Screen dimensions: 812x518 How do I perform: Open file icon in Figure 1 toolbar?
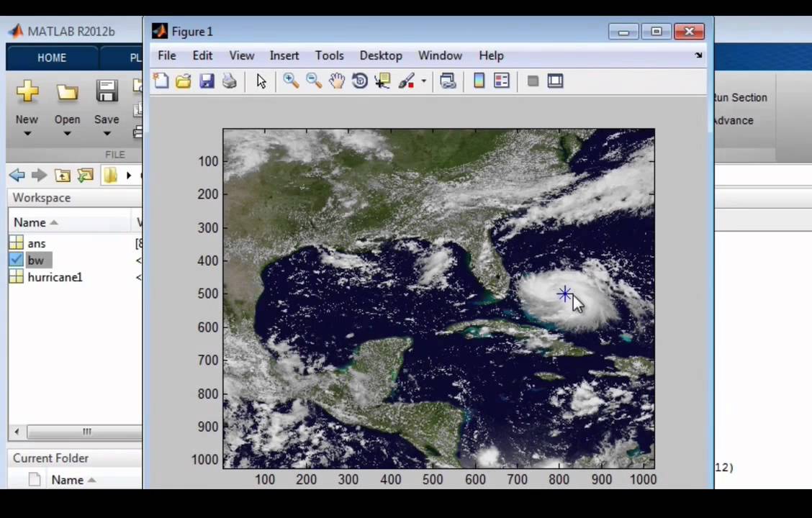[x=184, y=81]
